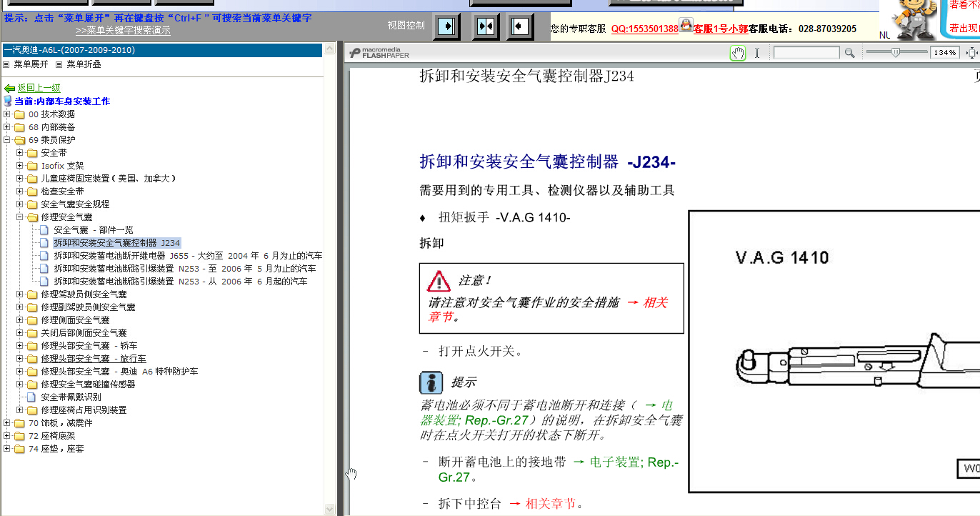Screen dimensions: 980x516
Task: Collapse the 修理安全气囊 node
Action: 20,217
